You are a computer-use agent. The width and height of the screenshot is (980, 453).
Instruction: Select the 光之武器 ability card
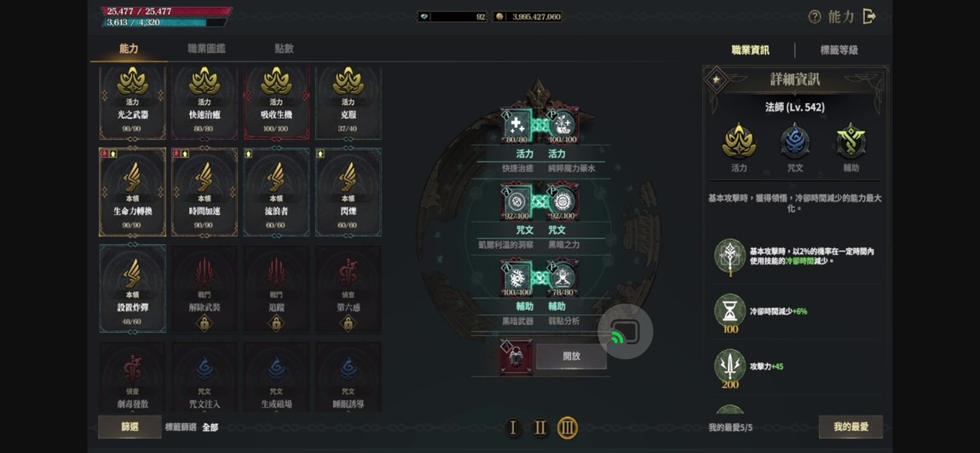pos(132,102)
